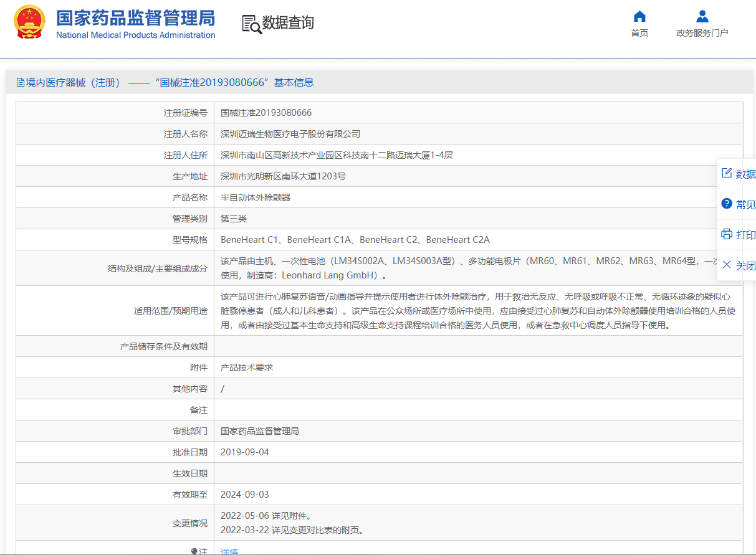Click the 政务服务门户 person icon
This screenshot has width=756, height=555.
[x=702, y=16]
